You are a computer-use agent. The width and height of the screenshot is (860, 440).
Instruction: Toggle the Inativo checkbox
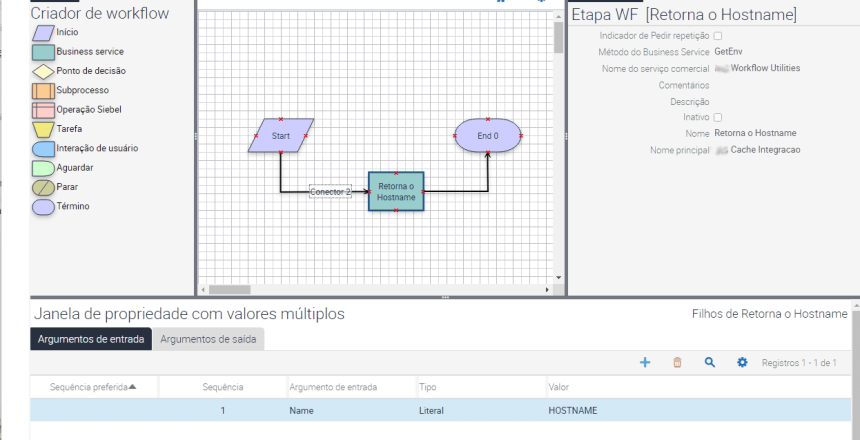pos(717,117)
